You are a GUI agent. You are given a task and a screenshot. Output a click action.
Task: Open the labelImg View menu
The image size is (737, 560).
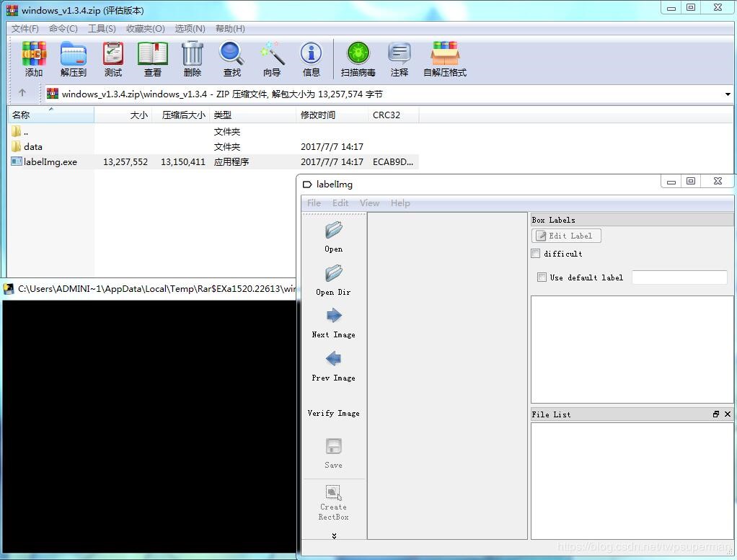[369, 203]
